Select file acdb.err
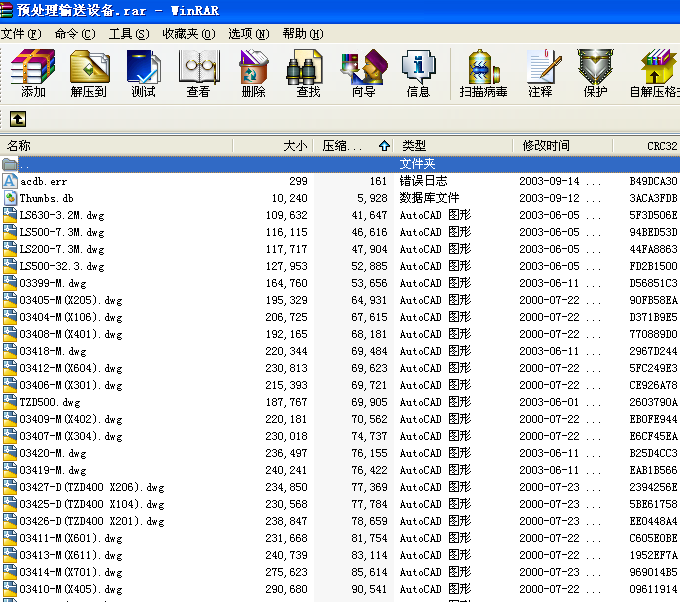The width and height of the screenshot is (680, 602). pyautogui.click(x=43, y=181)
